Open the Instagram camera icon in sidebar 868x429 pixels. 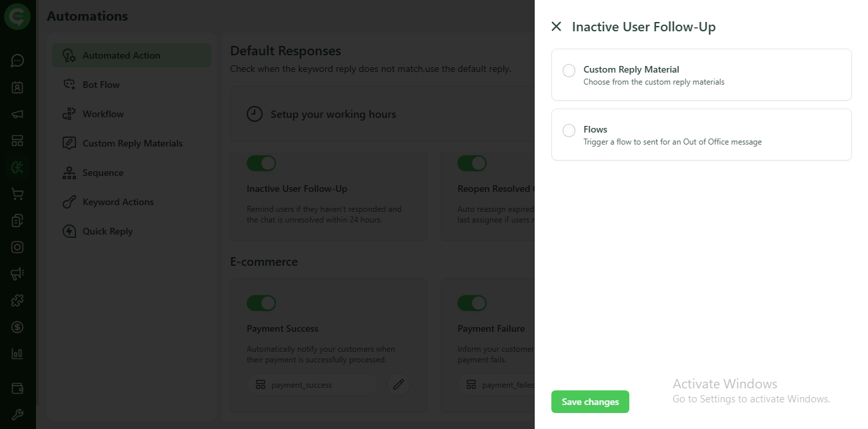click(x=17, y=247)
